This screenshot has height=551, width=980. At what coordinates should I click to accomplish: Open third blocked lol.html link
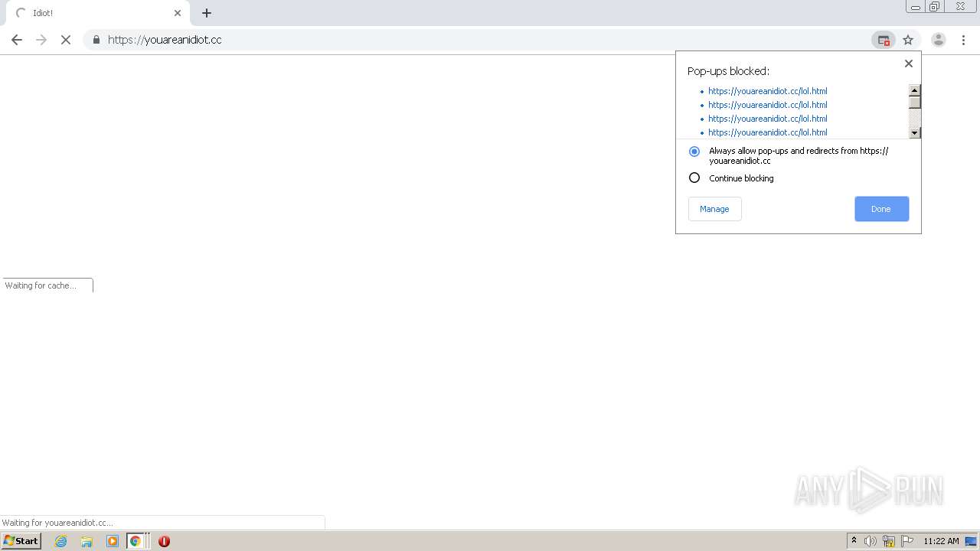click(767, 119)
